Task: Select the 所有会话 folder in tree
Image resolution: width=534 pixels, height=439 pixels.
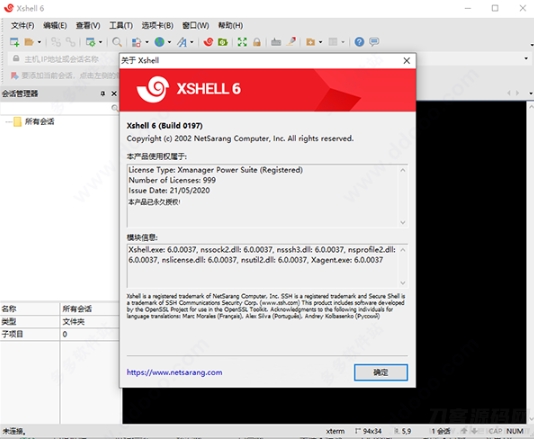Action: (39, 121)
